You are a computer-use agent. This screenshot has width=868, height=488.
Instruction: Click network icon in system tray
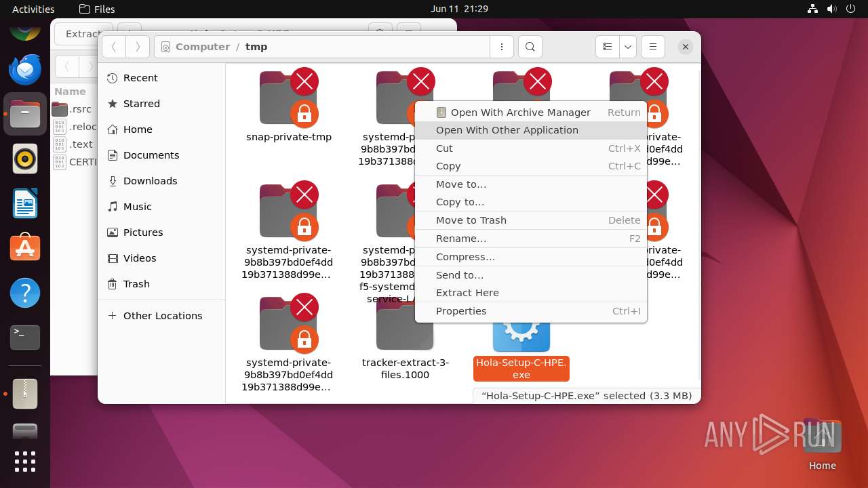click(x=813, y=9)
